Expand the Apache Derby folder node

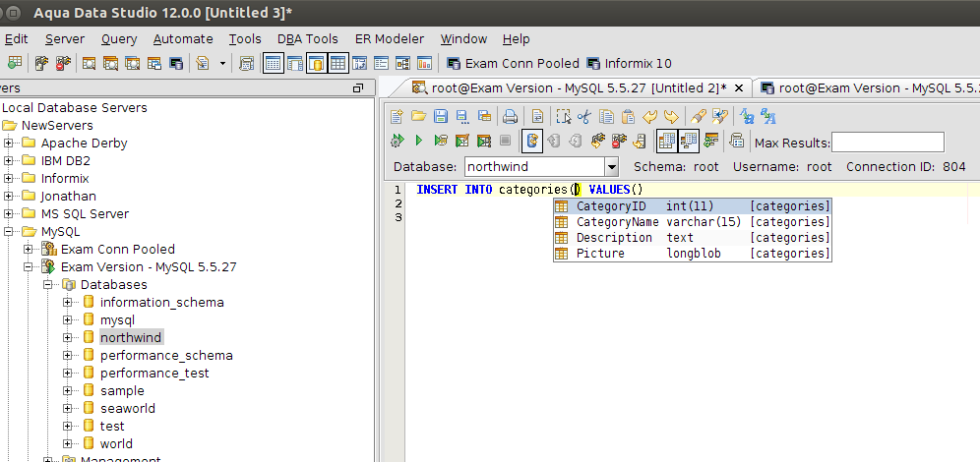click(8, 143)
